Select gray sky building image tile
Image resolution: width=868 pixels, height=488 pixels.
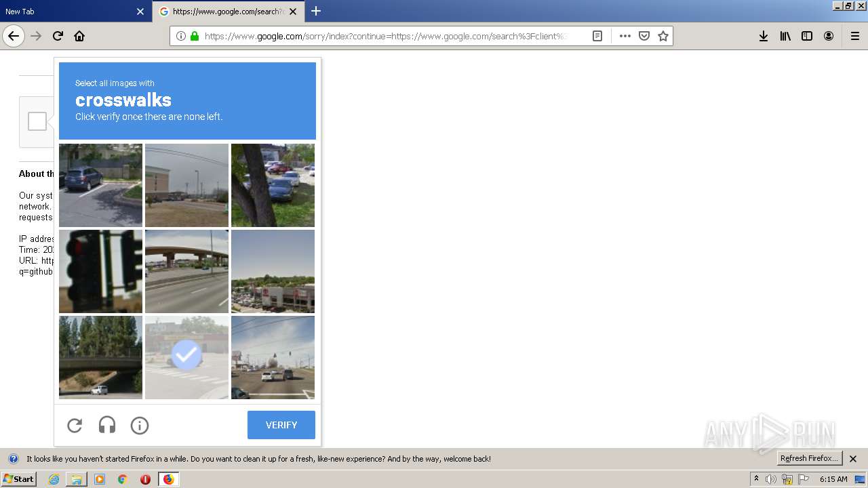point(186,185)
